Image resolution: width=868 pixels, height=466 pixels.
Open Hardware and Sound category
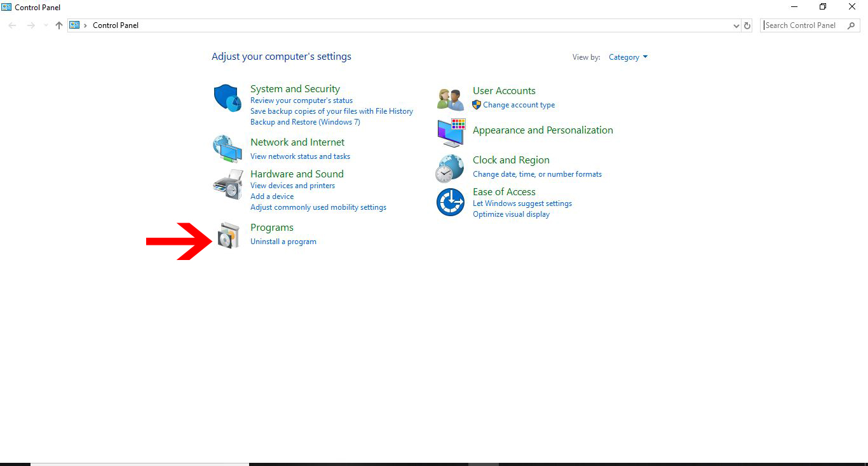point(297,174)
